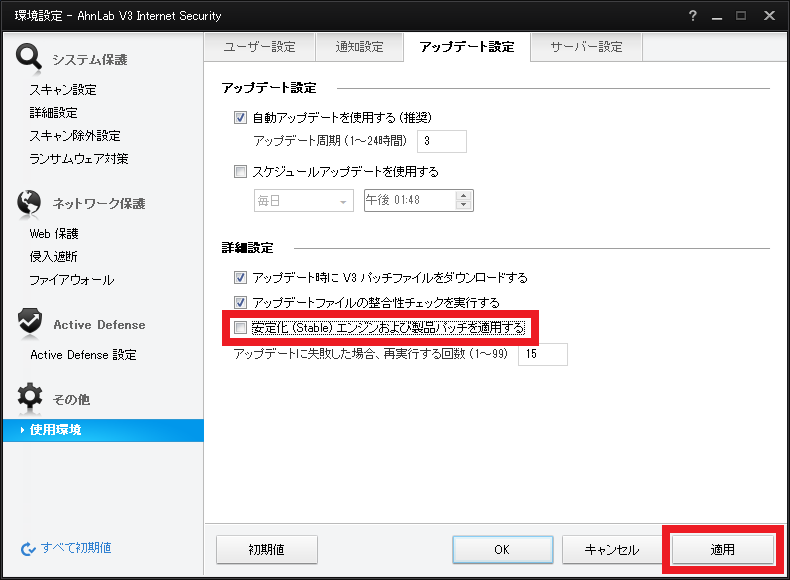Switch to the 通知設定 tab
790x580 pixels.
pos(359,47)
